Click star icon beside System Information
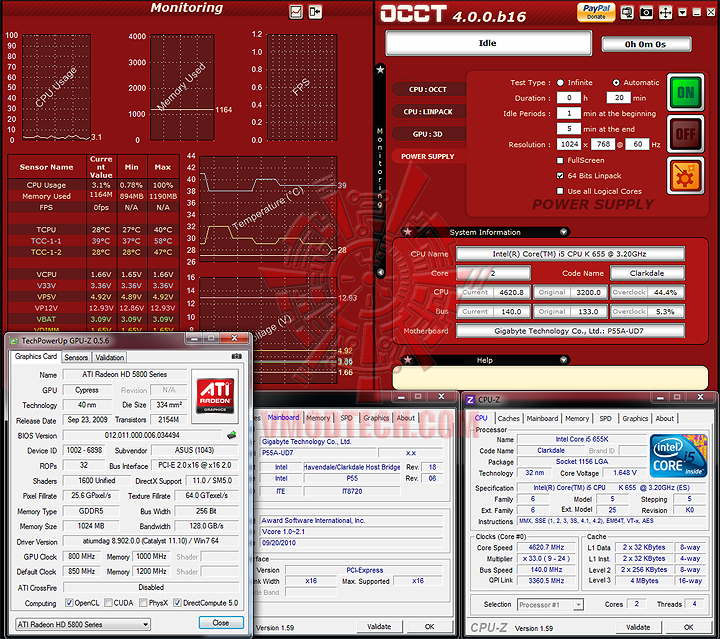 pyautogui.click(x=407, y=232)
